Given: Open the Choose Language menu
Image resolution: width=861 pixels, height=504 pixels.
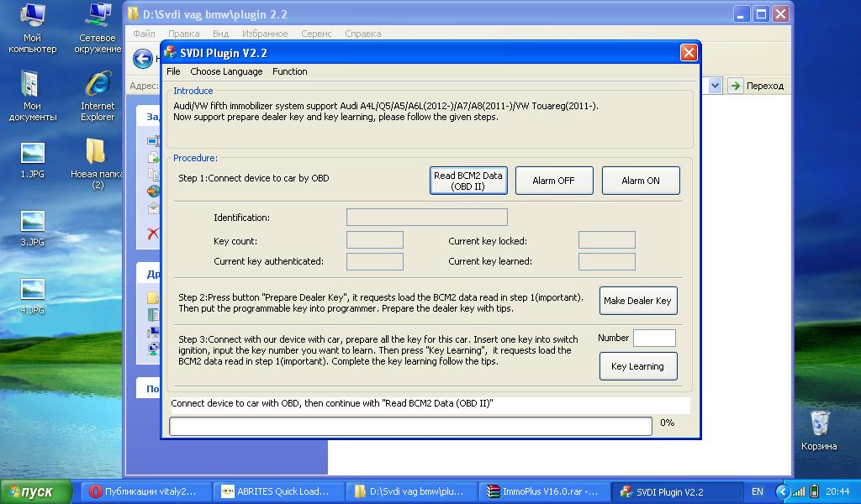Looking at the screenshot, I should [x=226, y=71].
